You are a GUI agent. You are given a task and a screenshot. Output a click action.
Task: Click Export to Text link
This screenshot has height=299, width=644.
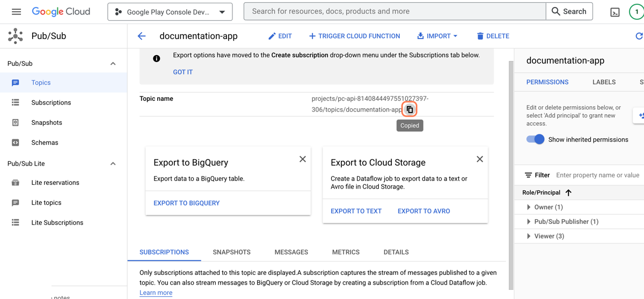click(356, 211)
